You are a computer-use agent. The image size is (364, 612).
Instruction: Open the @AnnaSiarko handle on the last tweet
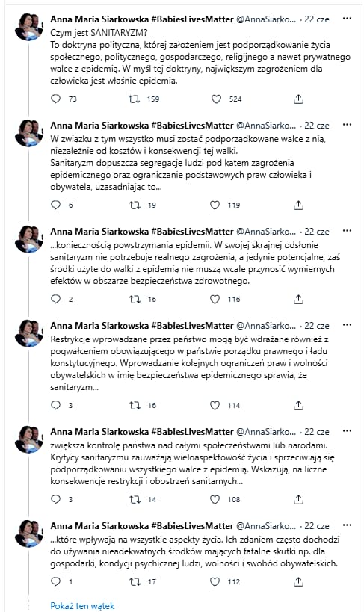click(266, 526)
